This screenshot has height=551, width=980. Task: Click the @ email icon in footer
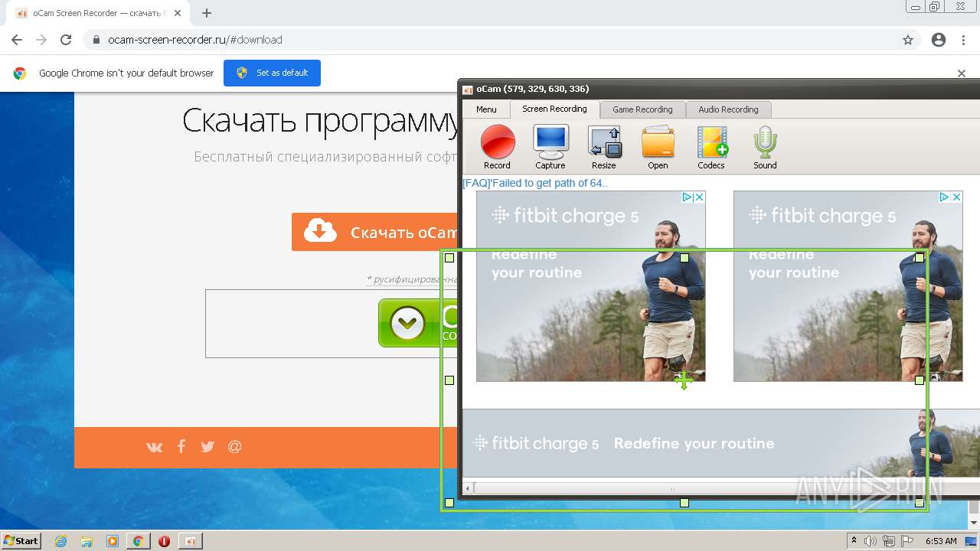(235, 446)
